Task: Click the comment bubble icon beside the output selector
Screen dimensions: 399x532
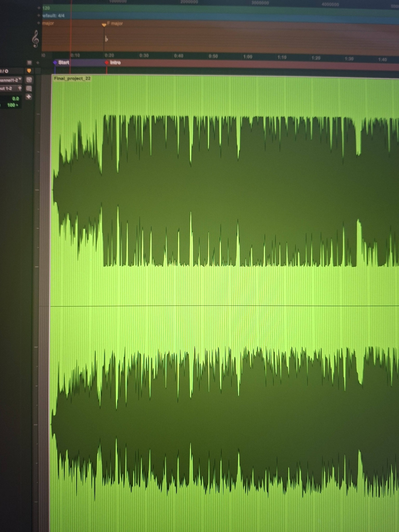Action: 29,89
